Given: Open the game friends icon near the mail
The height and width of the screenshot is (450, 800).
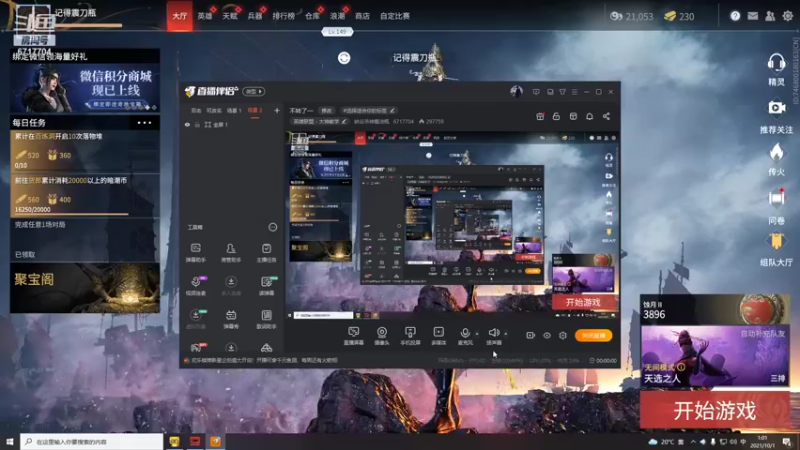Looking at the screenshot, I should pos(770,16).
